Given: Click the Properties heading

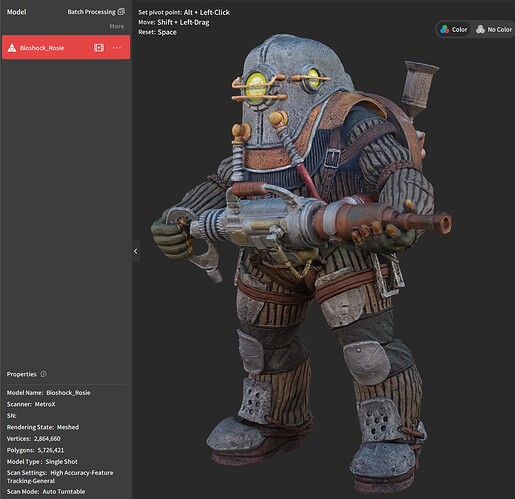Looking at the screenshot, I should click(x=21, y=374).
